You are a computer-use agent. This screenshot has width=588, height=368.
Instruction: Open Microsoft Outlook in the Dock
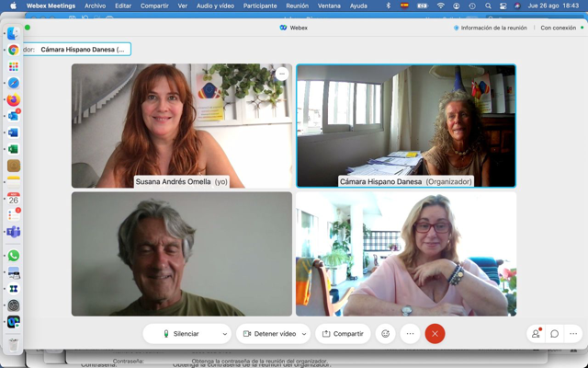click(x=14, y=116)
